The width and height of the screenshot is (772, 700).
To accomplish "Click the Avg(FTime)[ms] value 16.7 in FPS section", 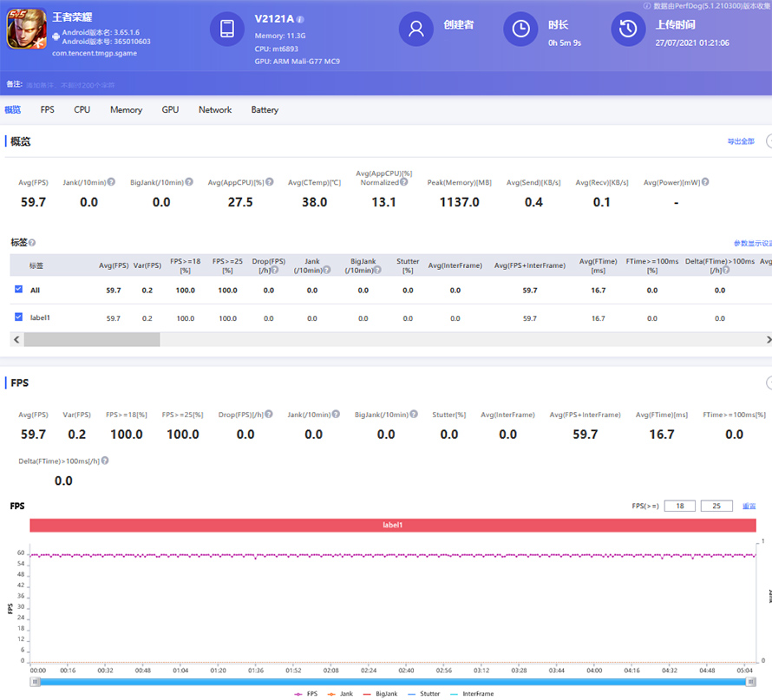I will (662, 435).
